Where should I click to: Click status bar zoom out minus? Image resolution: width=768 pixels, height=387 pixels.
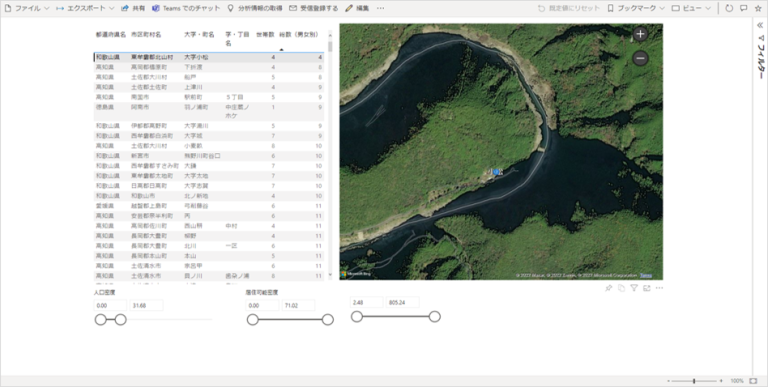click(x=669, y=381)
